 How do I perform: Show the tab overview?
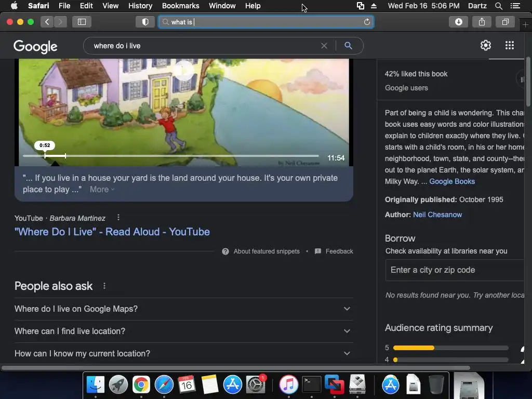505,22
